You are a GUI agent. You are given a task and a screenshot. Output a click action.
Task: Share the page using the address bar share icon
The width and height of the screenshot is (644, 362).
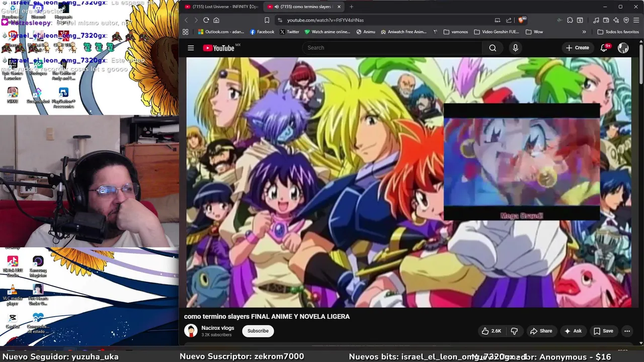[x=509, y=20]
